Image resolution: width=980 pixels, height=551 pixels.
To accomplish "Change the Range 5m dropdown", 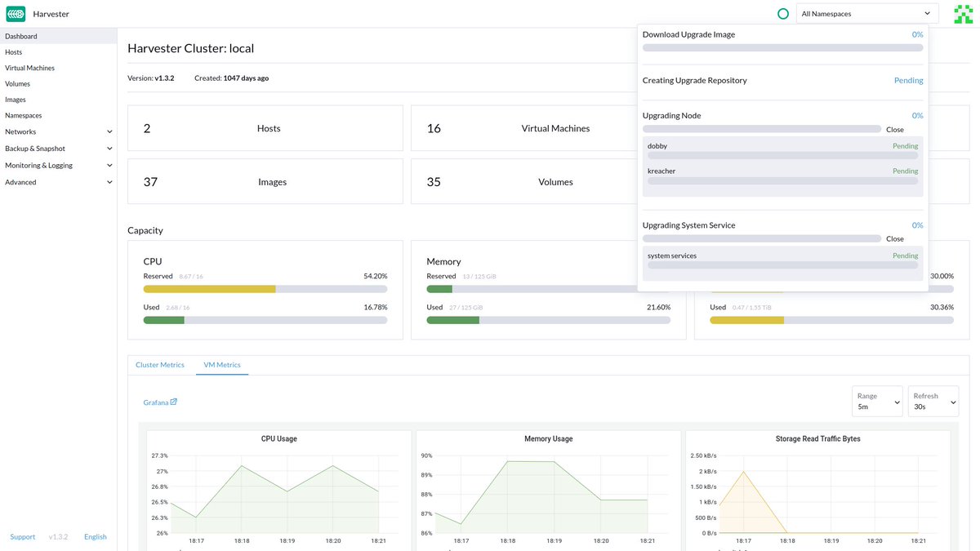I will point(877,401).
